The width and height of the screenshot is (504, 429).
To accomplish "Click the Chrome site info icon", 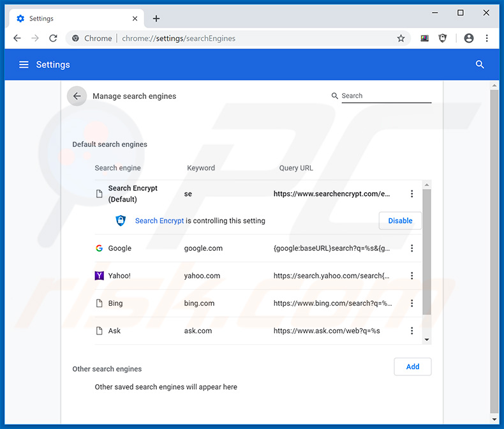I will coord(75,38).
